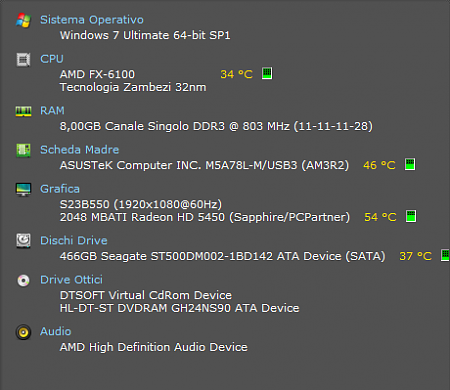
Task: Click the Dischi Drive hard disk icon
Action: [23, 241]
